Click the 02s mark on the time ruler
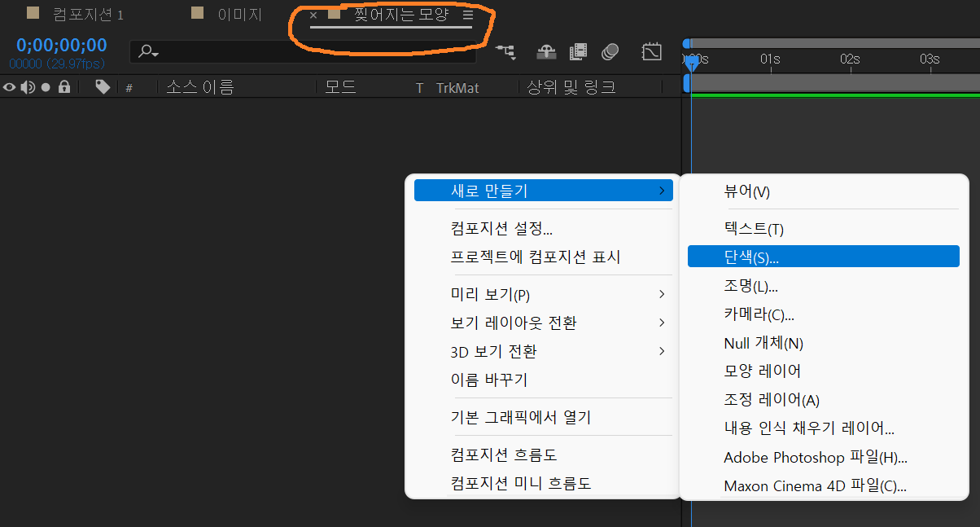The height and width of the screenshot is (527, 980). tap(850, 59)
